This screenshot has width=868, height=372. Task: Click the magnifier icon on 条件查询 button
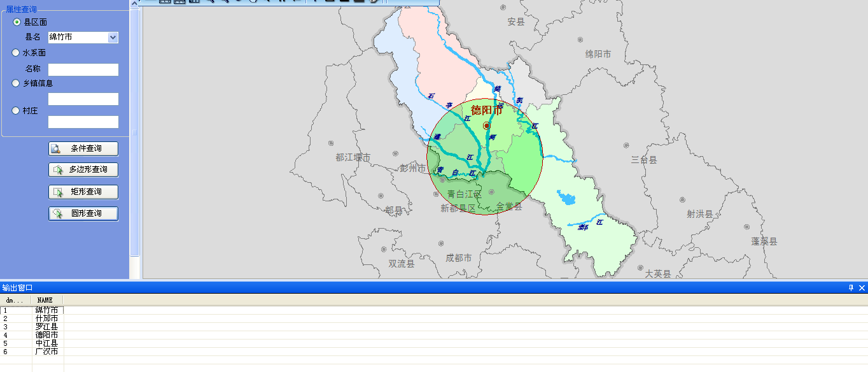tap(54, 148)
